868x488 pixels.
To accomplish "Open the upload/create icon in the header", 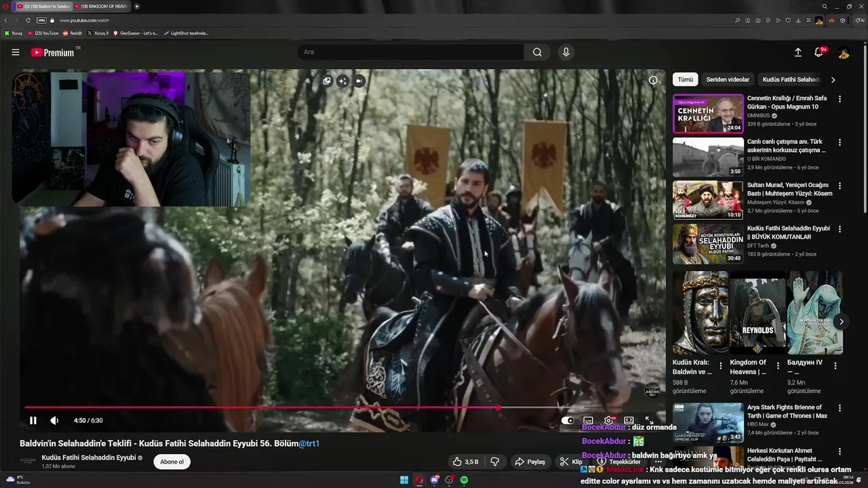I will pos(798,52).
